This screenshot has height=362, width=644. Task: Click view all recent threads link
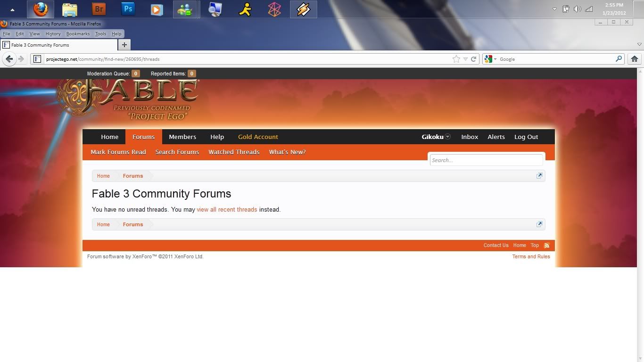(227, 209)
